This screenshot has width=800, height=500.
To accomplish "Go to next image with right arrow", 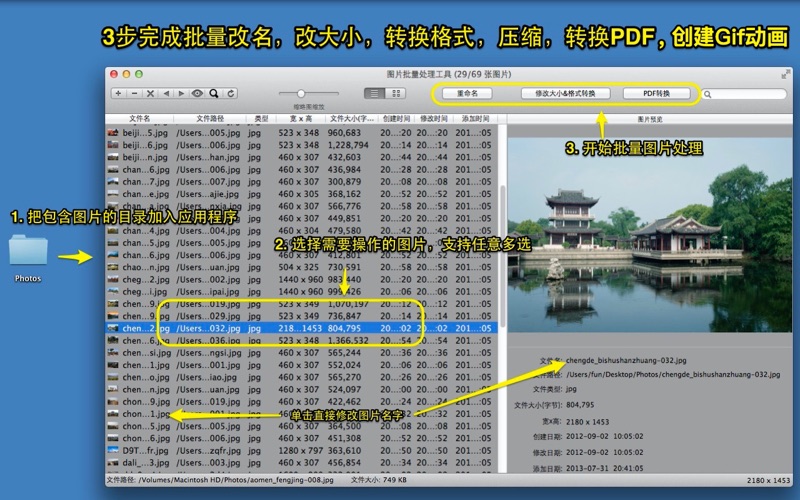I will pyautogui.click(x=181, y=93).
